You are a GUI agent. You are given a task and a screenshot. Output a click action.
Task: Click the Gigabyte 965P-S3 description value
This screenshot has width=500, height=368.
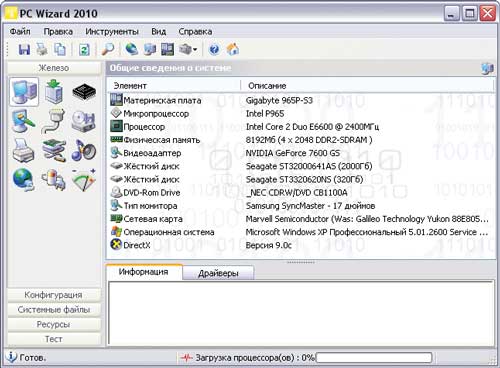[279, 100]
